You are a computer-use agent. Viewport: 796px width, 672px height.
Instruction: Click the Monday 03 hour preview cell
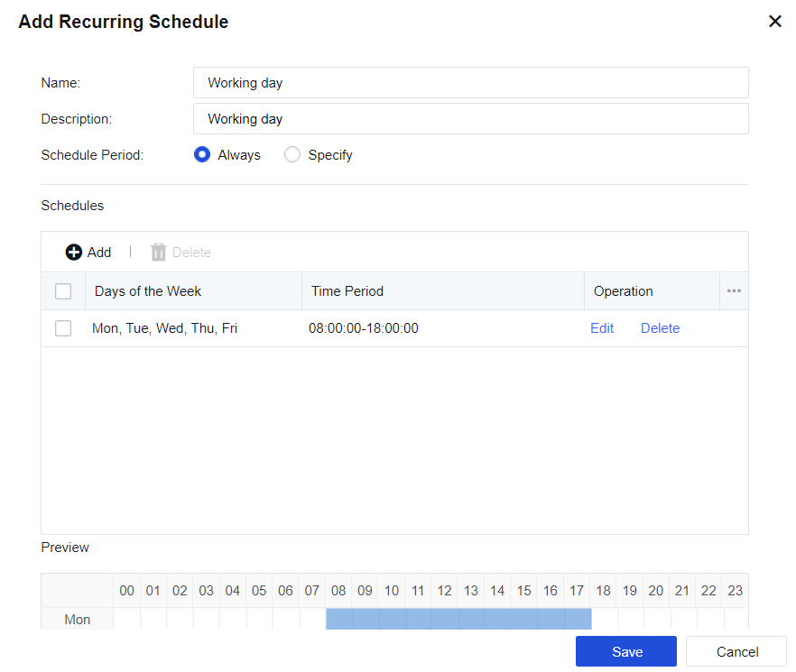coord(207,619)
